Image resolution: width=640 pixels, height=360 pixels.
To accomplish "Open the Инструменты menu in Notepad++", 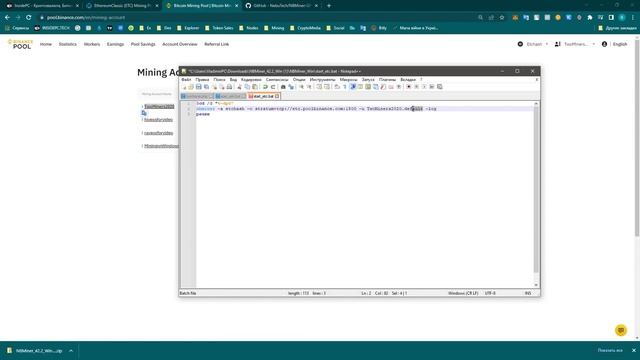I will click(x=322, y=80).
